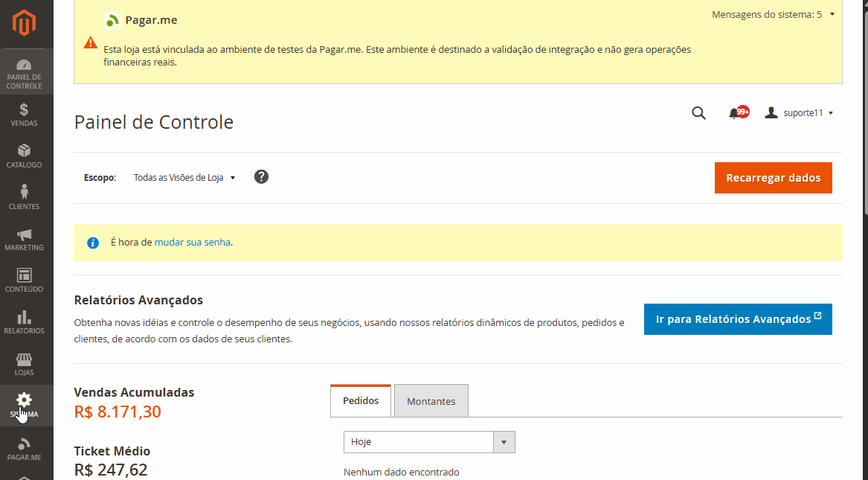
Task: Open the Hoje period dropdown
Action: (x=429, y=442)
